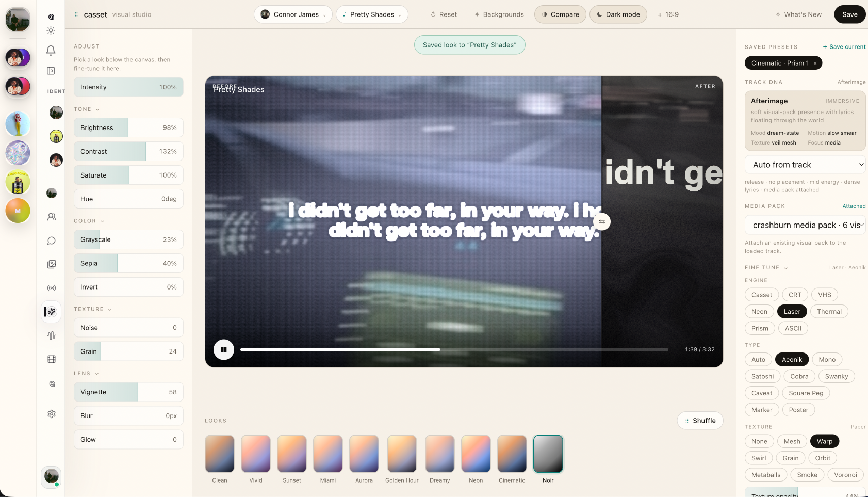The width and height of the screenshot is (868, 497).
Task: Open the audio waveform icon
Action: tap(52, 335)
